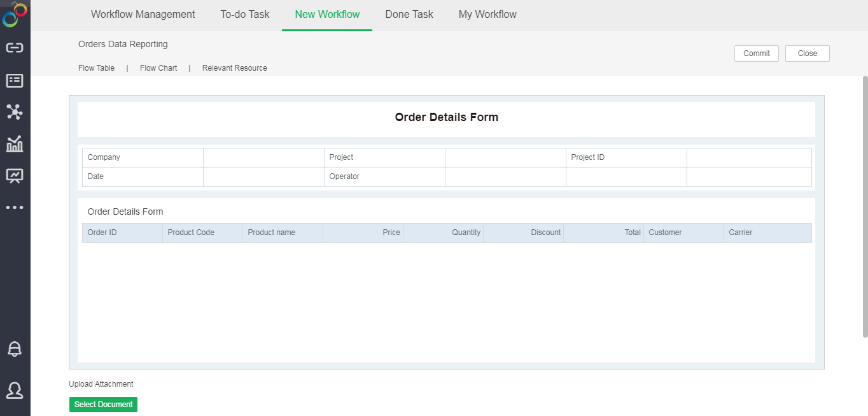
Task: Click the Total column header
Action: point(603,233)
